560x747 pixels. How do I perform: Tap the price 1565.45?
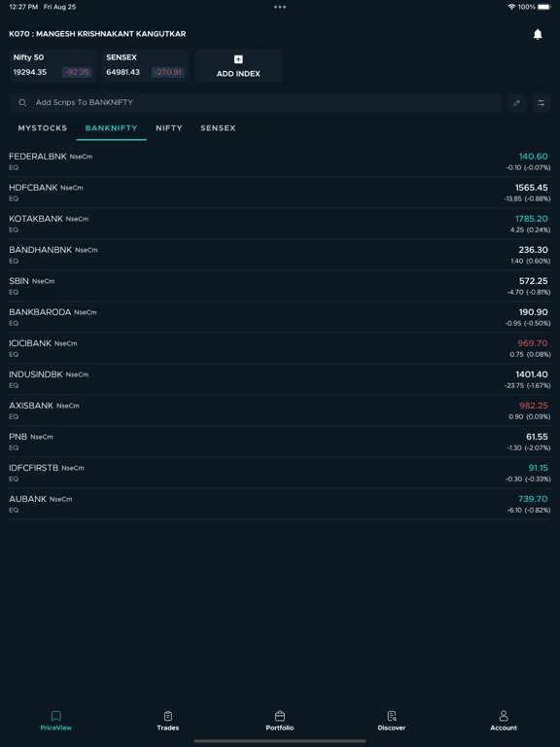coord(532,188)
